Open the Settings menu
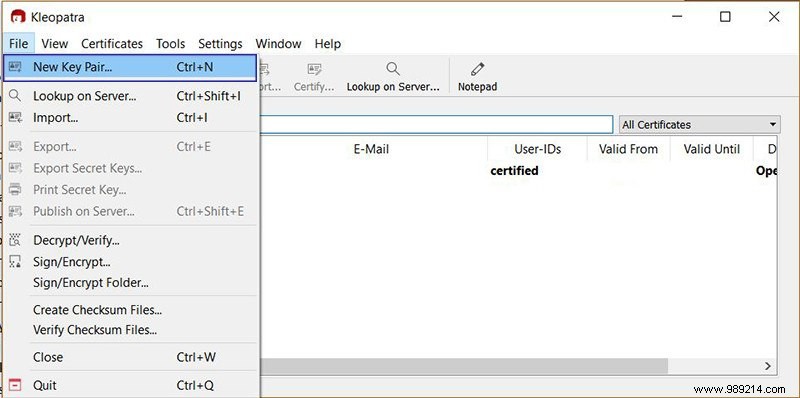 coord(220,44)
